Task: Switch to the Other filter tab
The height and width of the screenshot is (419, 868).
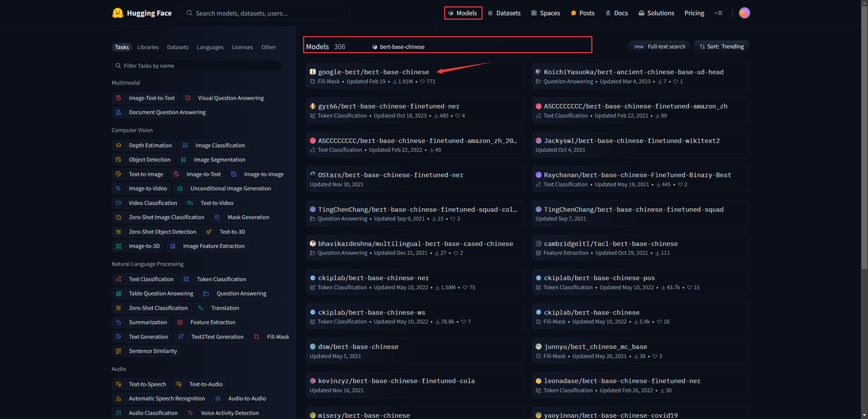Action: pyautogui.click(x=269, y=47)
